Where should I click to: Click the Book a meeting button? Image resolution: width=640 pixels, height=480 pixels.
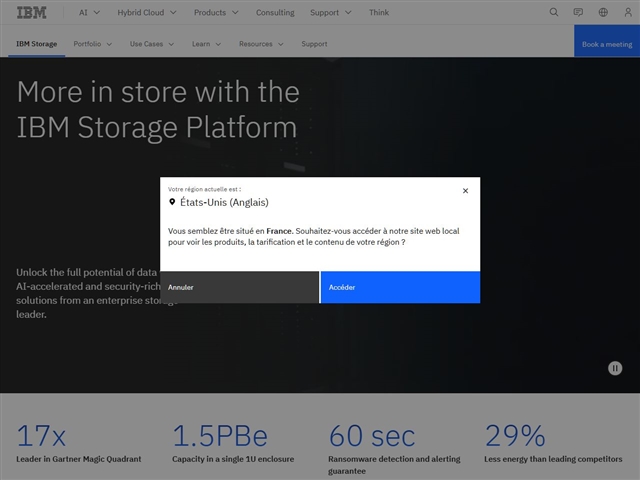pos(607,41)
